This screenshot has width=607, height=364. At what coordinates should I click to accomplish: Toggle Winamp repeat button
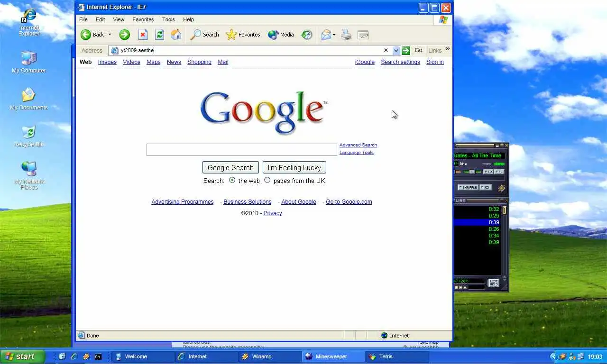coord(486,187)
